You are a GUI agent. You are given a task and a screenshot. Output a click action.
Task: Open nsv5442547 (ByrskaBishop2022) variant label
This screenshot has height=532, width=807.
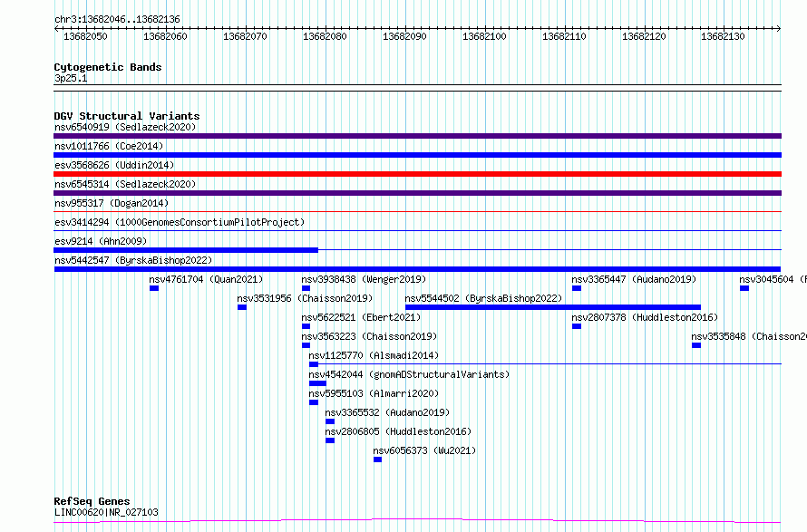pyautogui.click(x=133, y=260)
